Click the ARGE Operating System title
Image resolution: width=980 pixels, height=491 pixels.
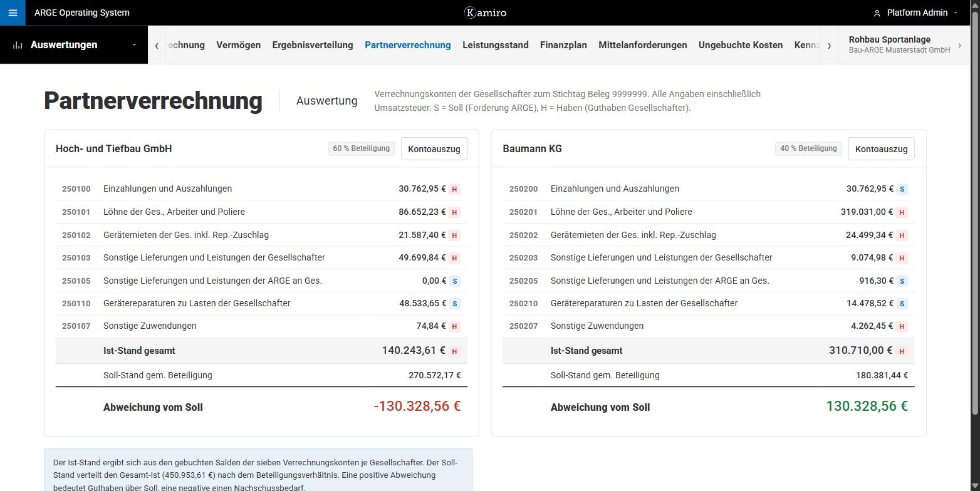[82, 13]
